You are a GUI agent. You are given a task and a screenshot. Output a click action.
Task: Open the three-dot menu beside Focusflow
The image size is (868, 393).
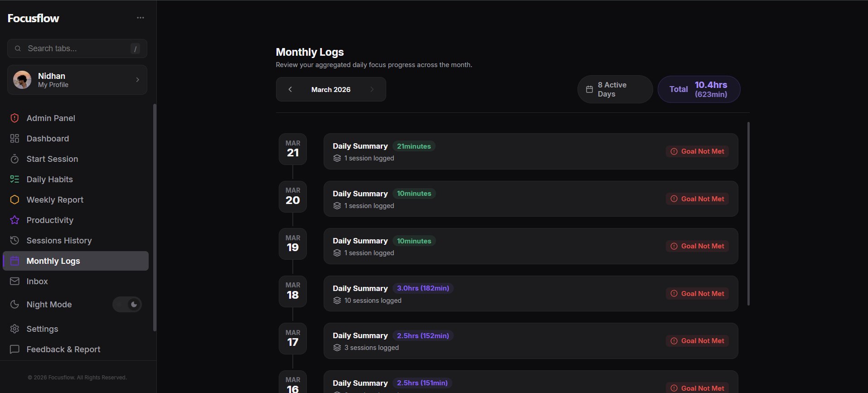tap(141, 18)
